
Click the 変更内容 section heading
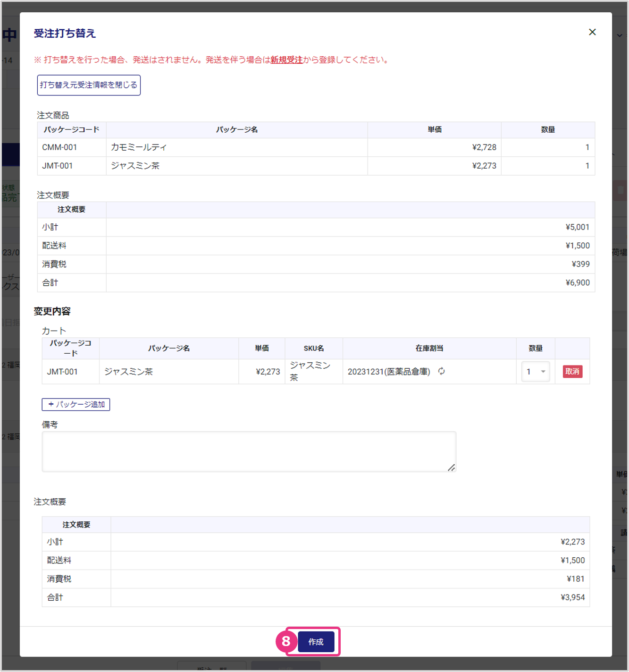(x=52, y=311)
